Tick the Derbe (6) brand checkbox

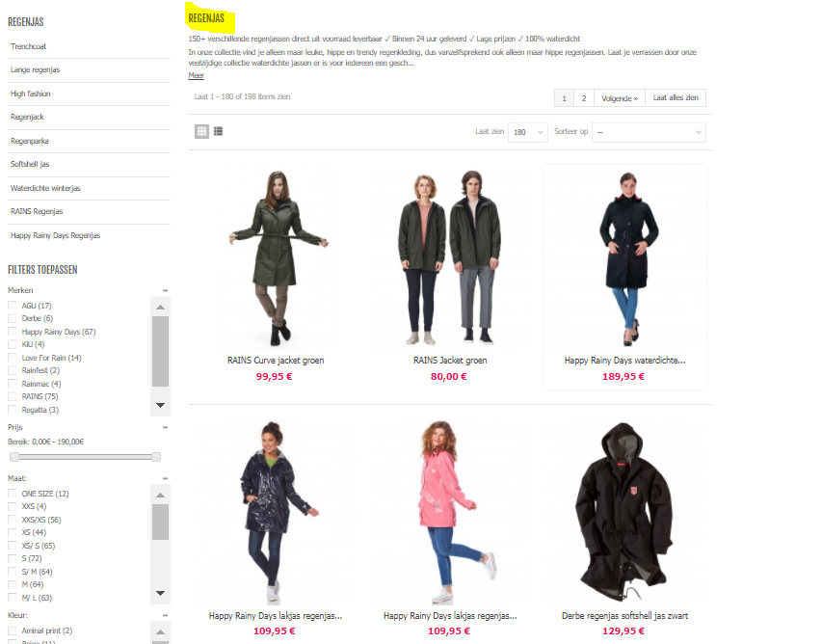pos(13,318)
